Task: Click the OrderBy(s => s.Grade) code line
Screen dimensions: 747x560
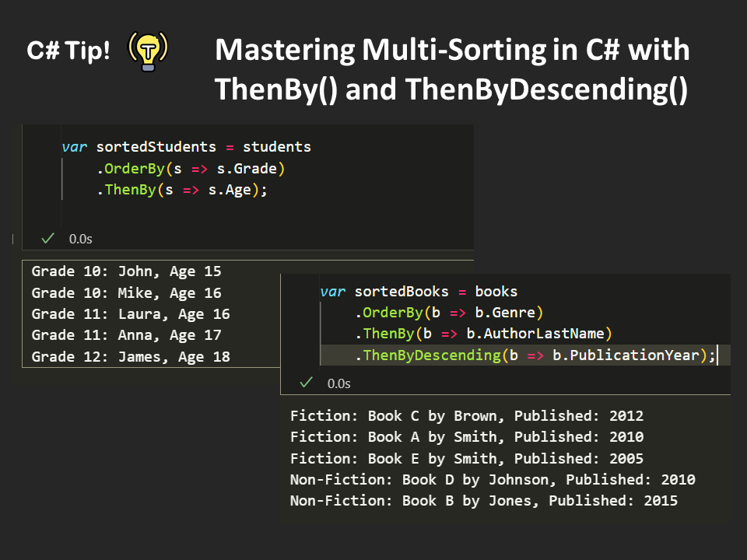Action: pos(191,169)
